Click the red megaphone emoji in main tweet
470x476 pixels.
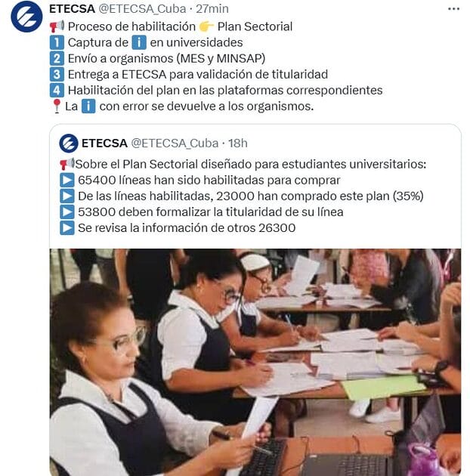57,26
